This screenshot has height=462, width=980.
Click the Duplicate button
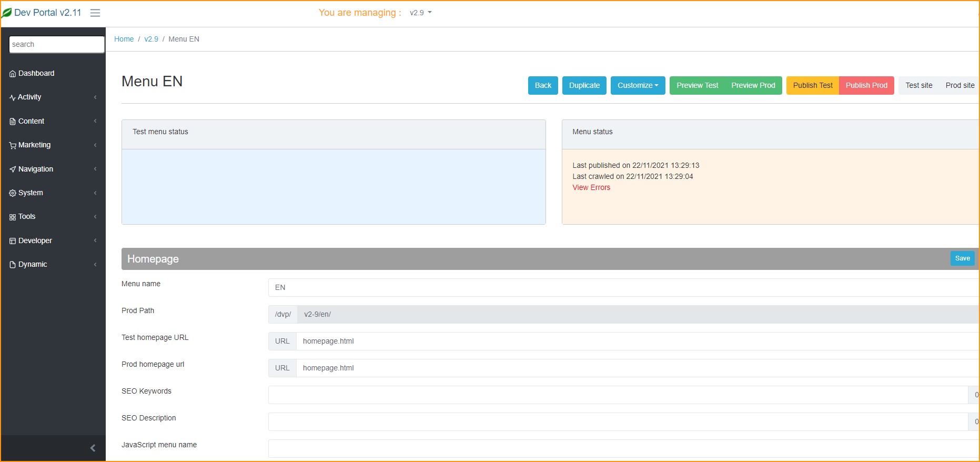tap(584, 85)
